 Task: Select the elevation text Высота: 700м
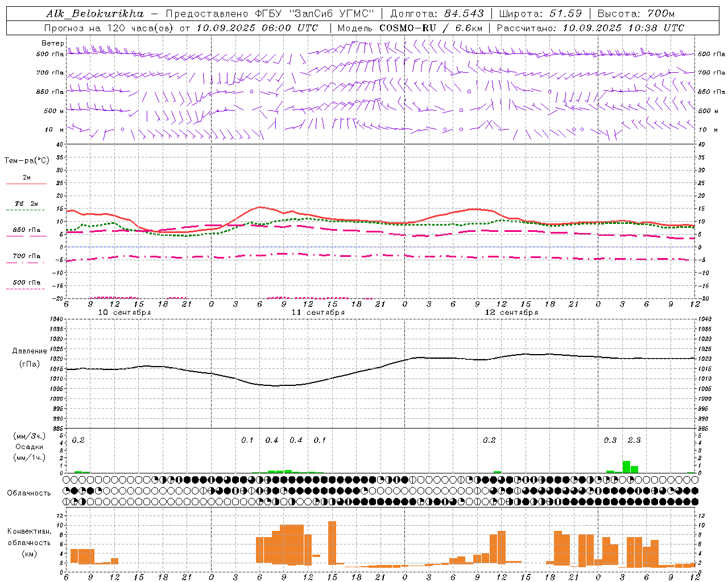pyautogui.click(x=636, y=14)
